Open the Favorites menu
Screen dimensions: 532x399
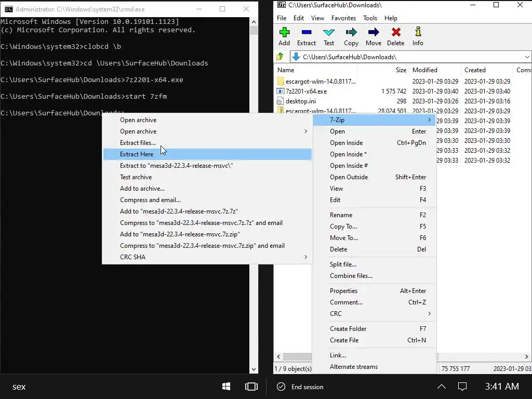pos(344,18)
